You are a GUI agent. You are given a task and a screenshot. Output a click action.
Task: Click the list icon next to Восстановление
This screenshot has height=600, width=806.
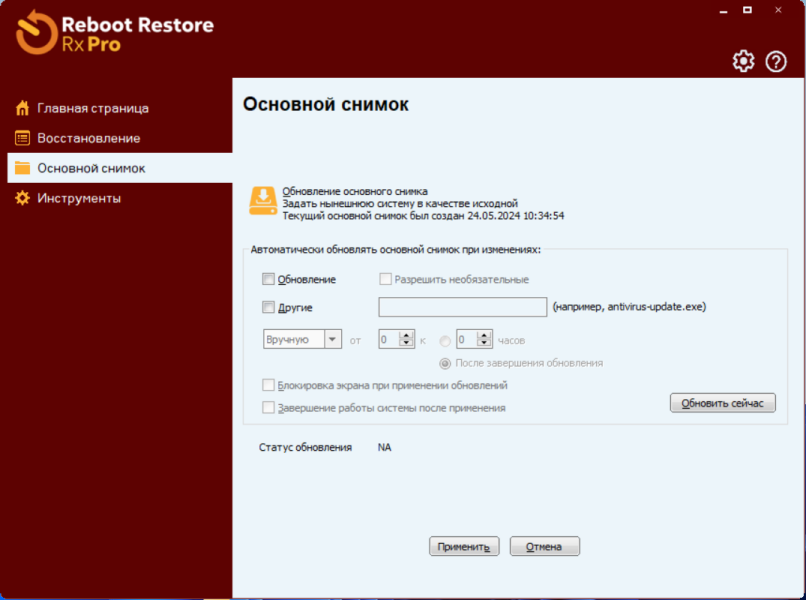[22, 138]
